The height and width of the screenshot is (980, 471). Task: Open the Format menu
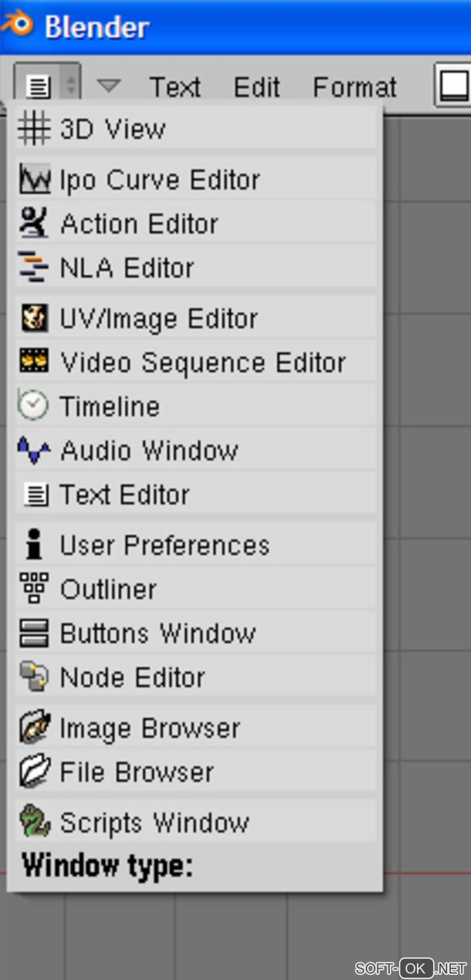click(354, 87)
